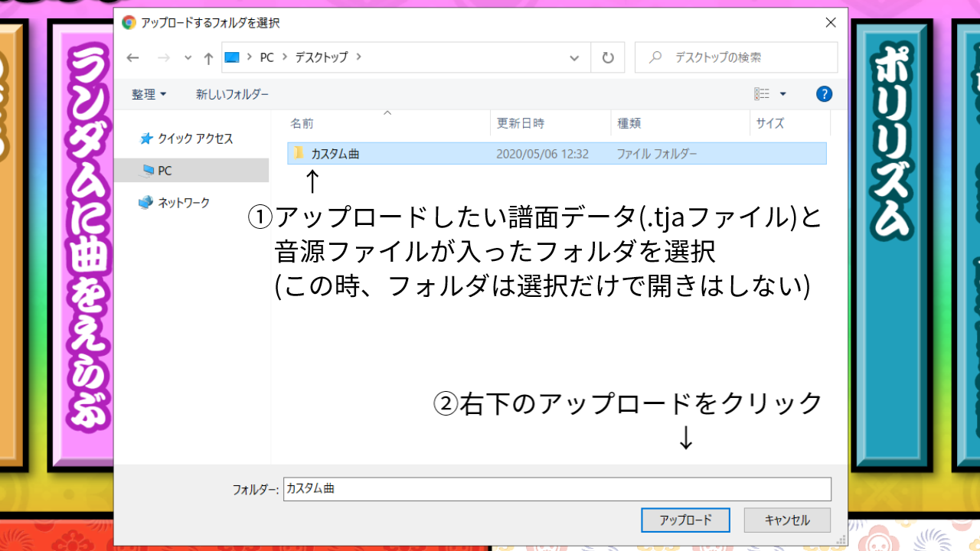
Task: Open the view options dropdown arrow
Action: pos(782,93)
